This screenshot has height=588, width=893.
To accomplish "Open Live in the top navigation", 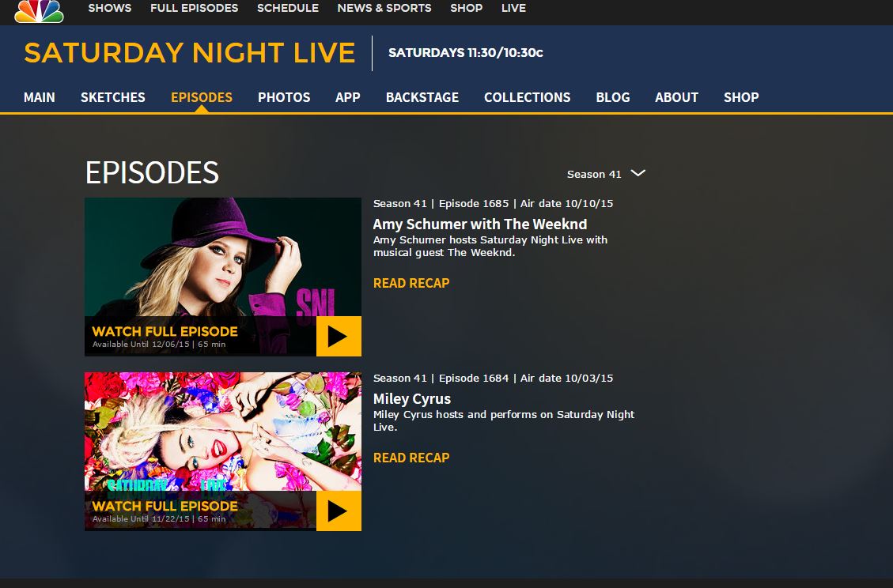I will point(513,8).
